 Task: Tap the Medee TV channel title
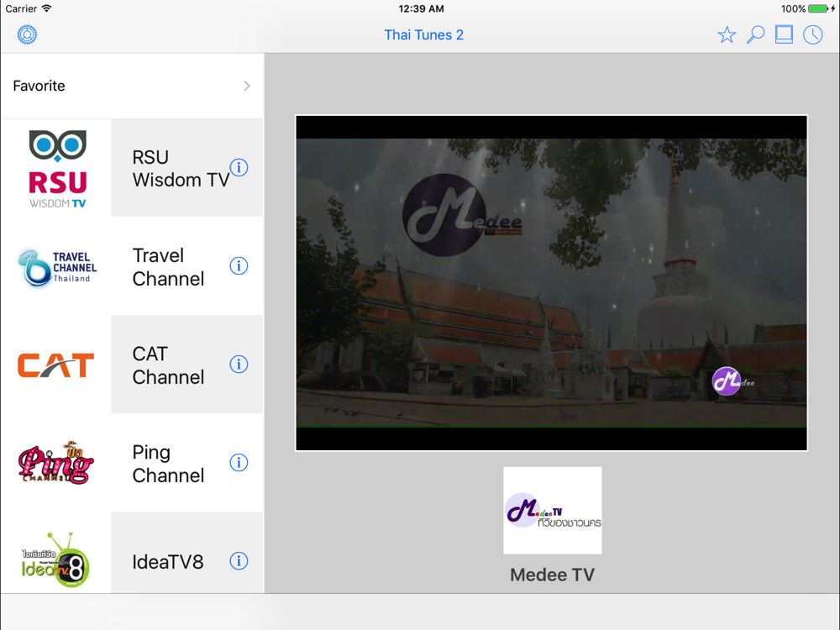coord(553,575)
